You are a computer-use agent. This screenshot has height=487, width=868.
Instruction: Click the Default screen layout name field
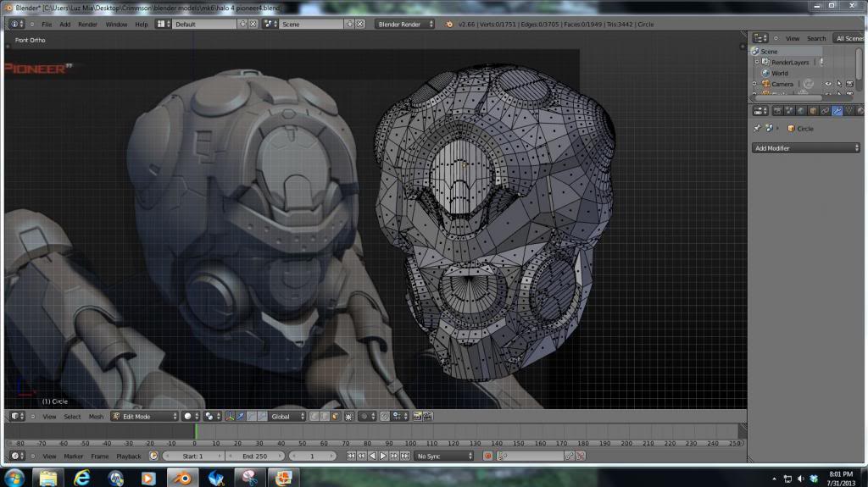click(x=204, y=25)
